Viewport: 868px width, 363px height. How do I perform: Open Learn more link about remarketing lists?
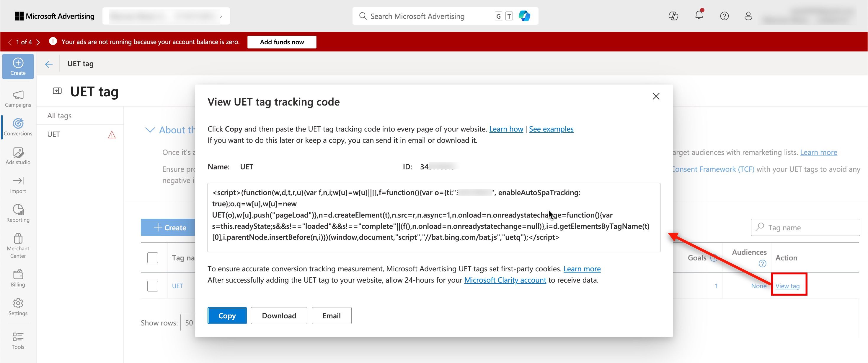coord(818,153)
